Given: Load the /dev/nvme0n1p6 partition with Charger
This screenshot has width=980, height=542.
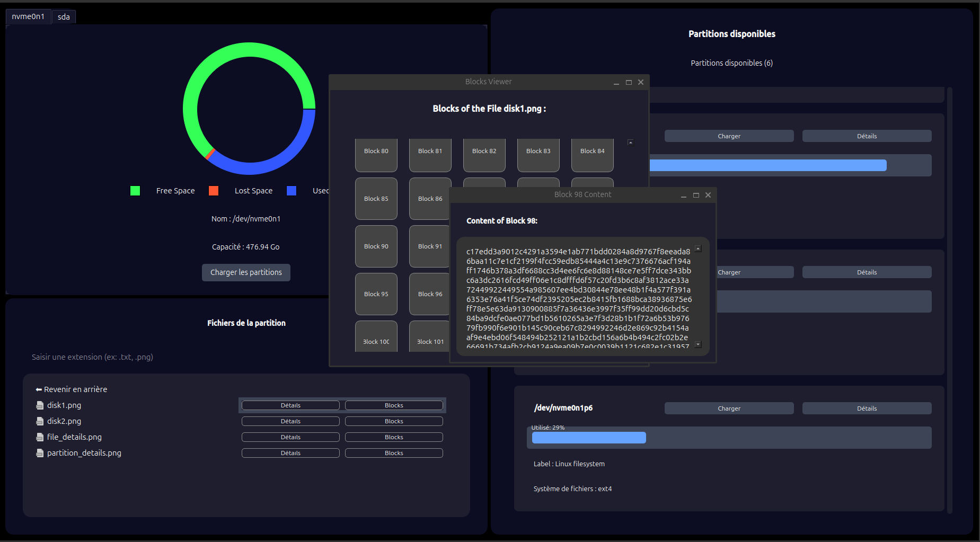Looking at the screenshot, I should click(x=729, y=408).
